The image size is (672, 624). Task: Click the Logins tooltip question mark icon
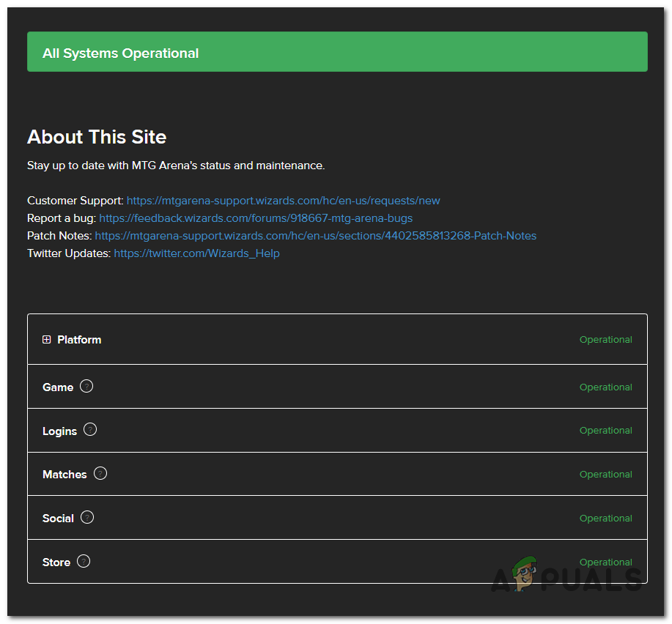tap(90, 430)
